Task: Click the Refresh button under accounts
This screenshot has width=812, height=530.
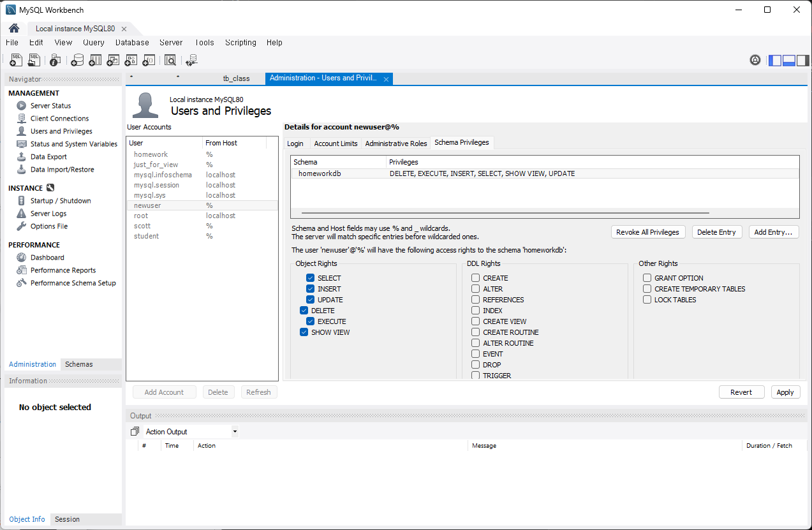Action: (x=258, y=392)
